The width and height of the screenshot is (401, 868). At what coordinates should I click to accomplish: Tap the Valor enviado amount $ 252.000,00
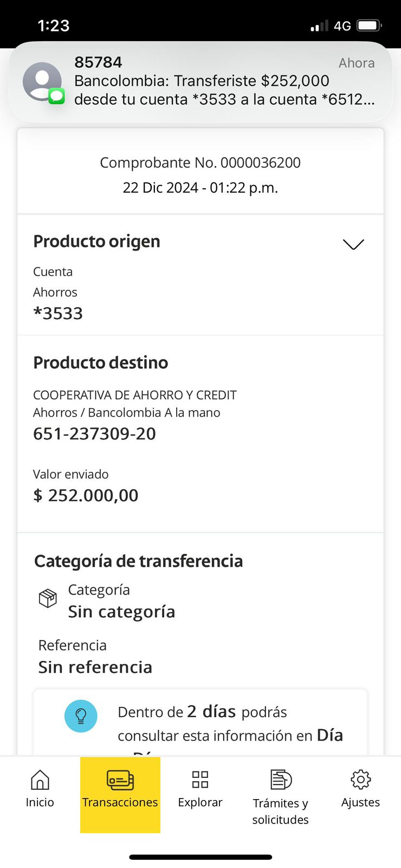86,495
